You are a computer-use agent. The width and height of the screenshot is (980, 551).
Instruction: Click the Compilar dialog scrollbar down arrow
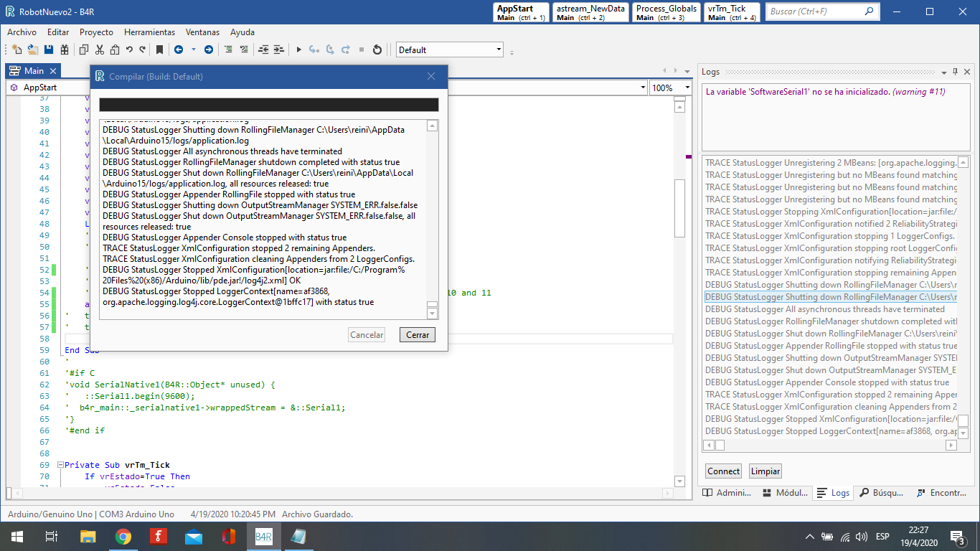(x=432, y=313)
